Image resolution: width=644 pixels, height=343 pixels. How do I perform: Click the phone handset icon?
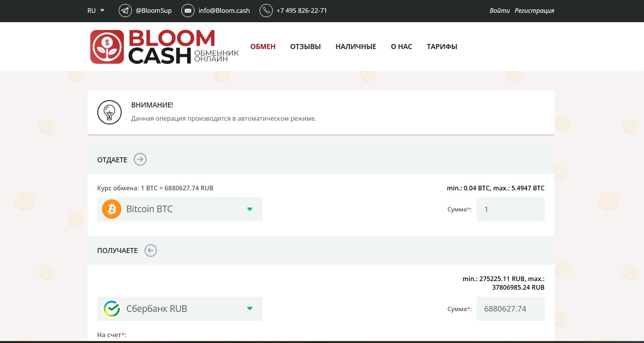(266, 11)
